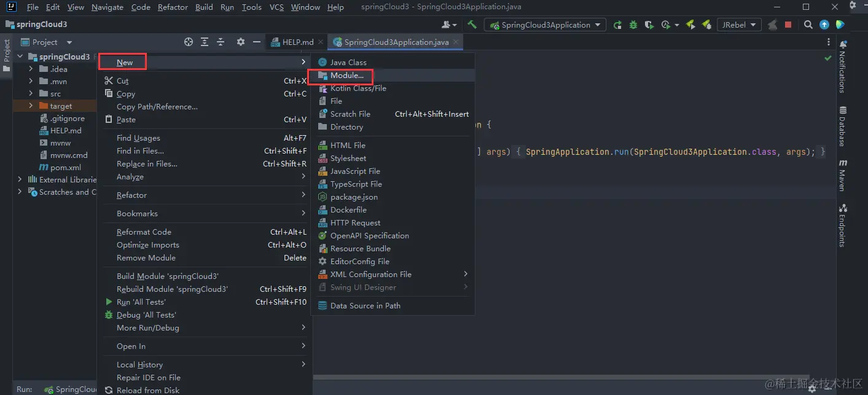The width and height of the screenshot is (868, 395).
Task: Select New in the context menu
Action: click(204, 62)
